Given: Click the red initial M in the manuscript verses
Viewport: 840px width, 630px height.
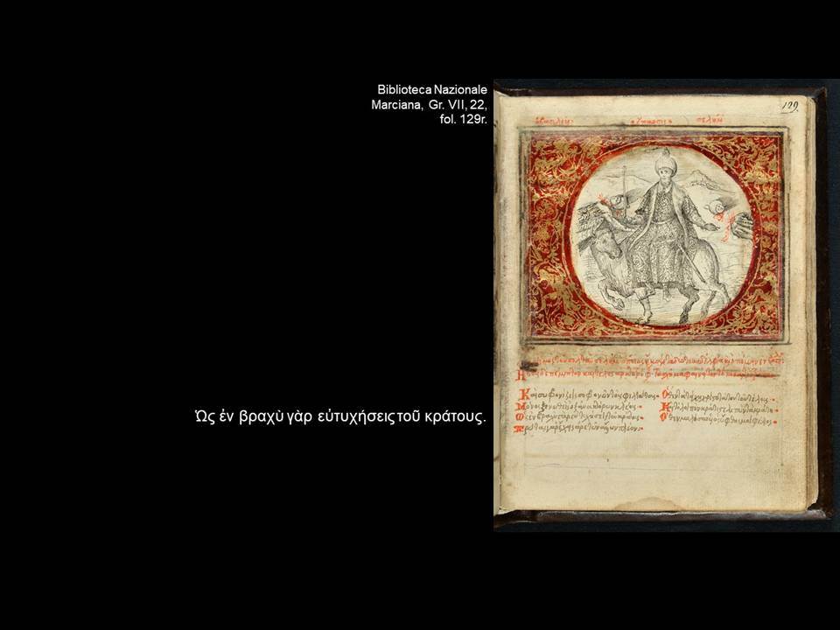Looking at the screenshot, I should pos(519,407).
